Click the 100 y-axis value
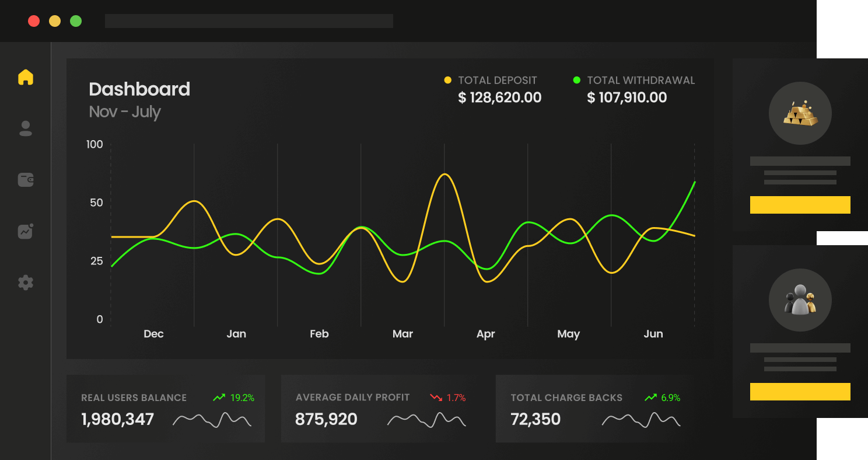This screenshot has height=460, width=868. click(x=94, y=144)
